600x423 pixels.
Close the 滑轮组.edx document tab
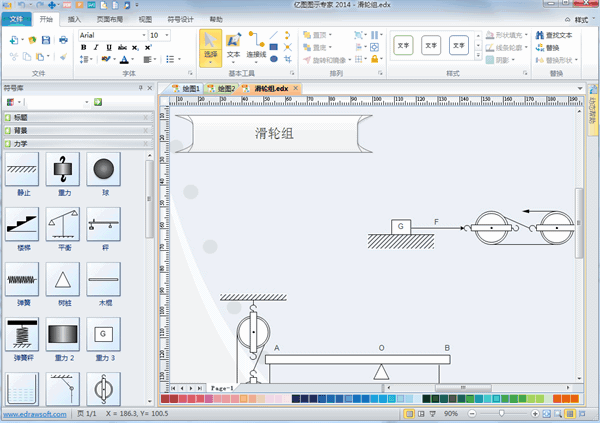point(295,88)
